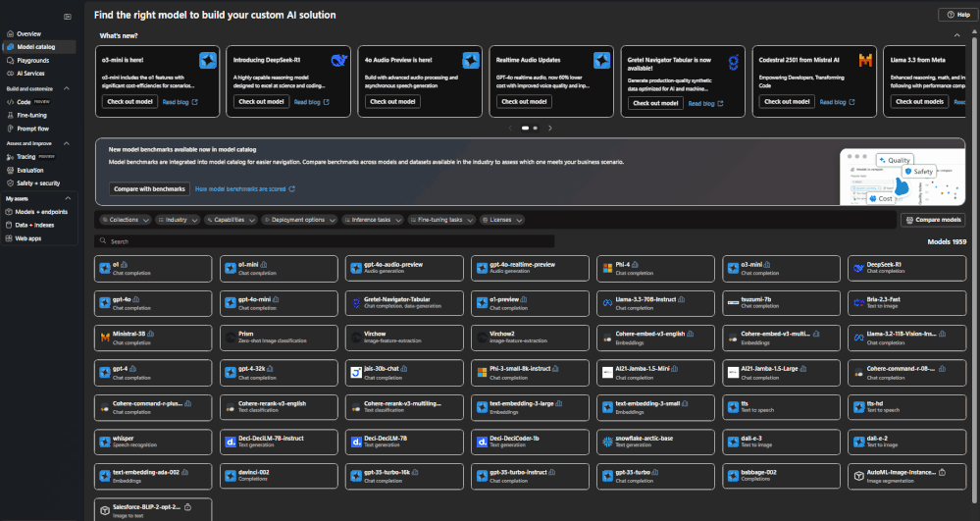Open the Cohere-rerank-v3-english model tile

click(x=279, y=407)
